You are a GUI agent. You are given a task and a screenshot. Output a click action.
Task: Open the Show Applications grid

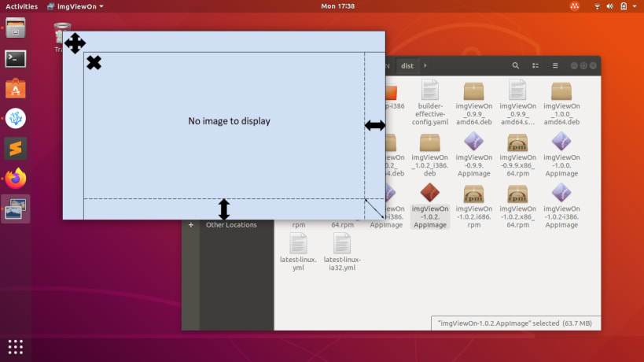[15, 347]
